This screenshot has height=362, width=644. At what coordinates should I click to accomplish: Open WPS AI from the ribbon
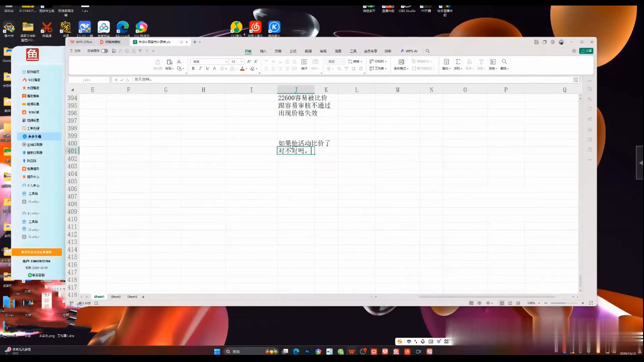(411, 51)
